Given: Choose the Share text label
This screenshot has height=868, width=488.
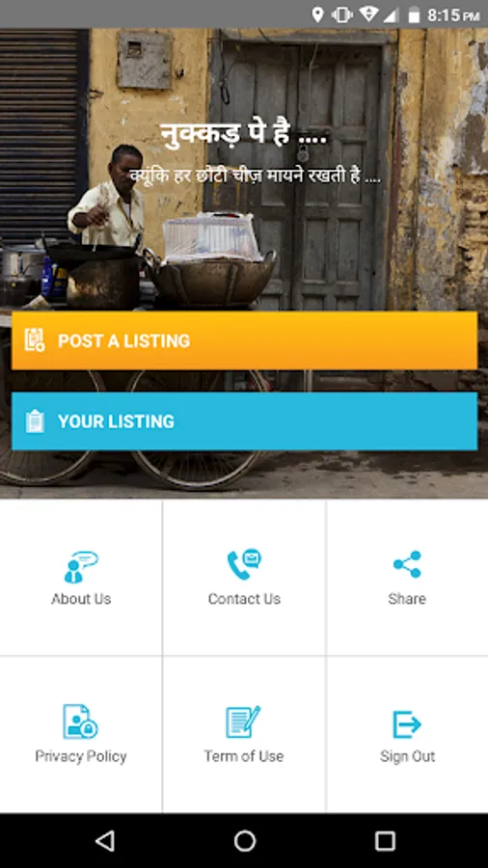Looking at the screenshot, I should 407,599.
